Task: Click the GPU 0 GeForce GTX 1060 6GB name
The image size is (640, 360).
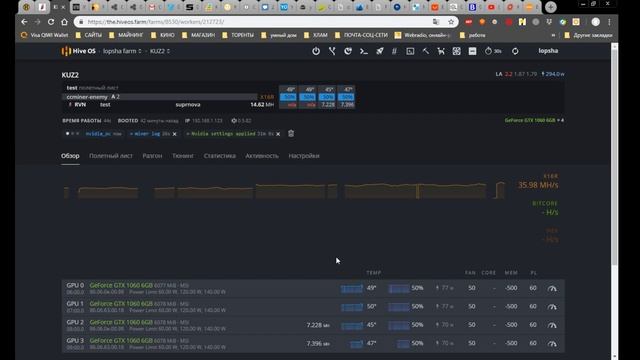Action: click(121, 285)
